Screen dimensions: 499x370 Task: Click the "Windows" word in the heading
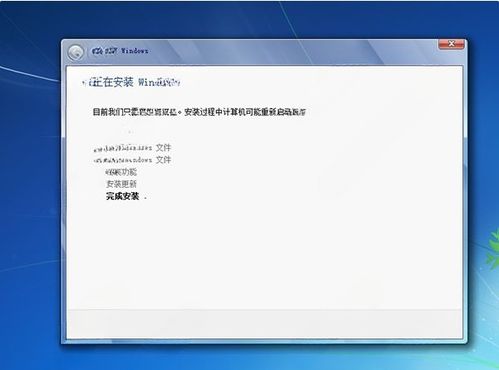(159, 82)
